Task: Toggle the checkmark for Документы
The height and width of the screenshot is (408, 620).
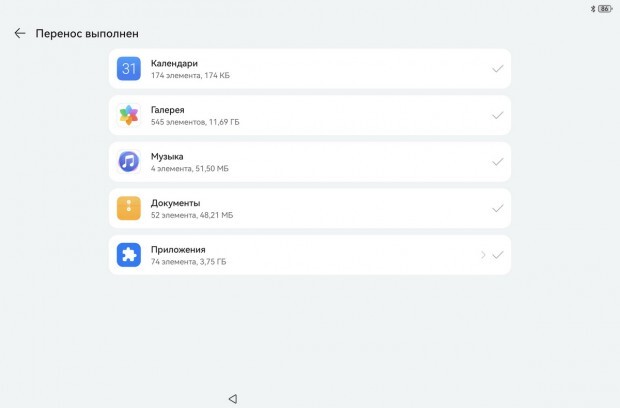Action: coord(497,209)
